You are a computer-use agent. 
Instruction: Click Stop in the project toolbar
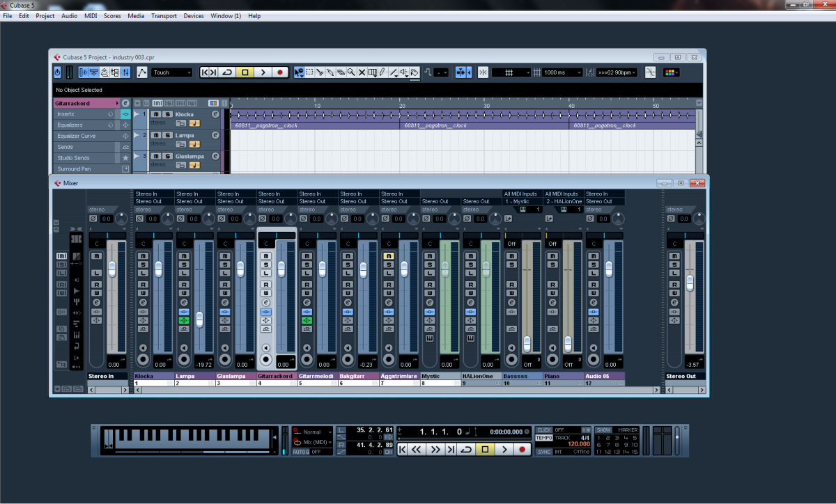tap(245, 72)
